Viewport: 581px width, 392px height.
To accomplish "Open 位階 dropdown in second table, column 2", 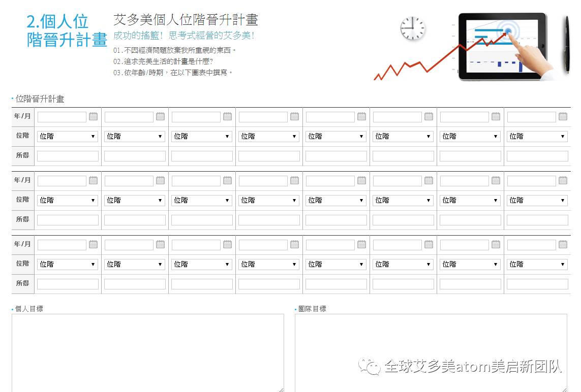I will pyautogui.click(x=135, y=200).
